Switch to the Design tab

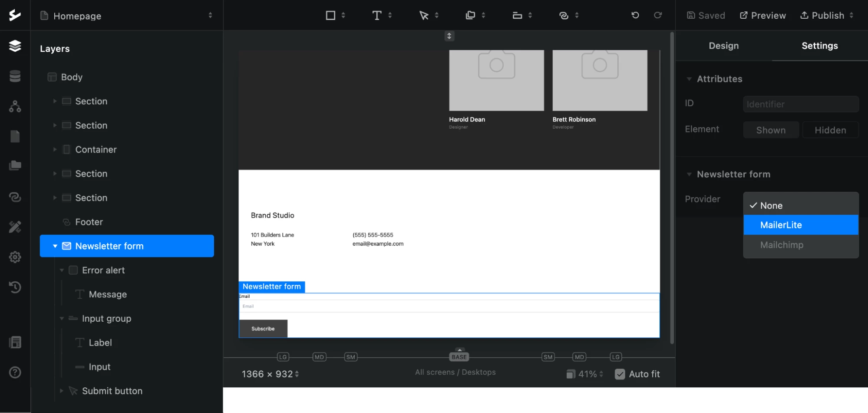pos(723,46)
